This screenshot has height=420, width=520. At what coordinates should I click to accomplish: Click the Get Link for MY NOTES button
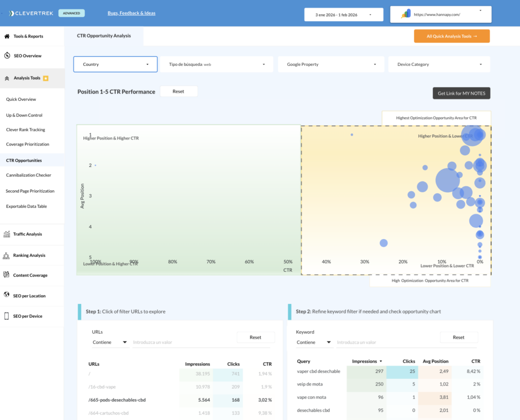[x=461, y=93]
